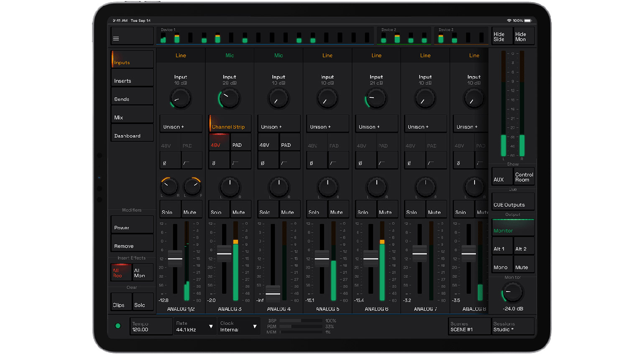Click the Analog 6 fader handle
644x355 pixels.
[371, 258]
